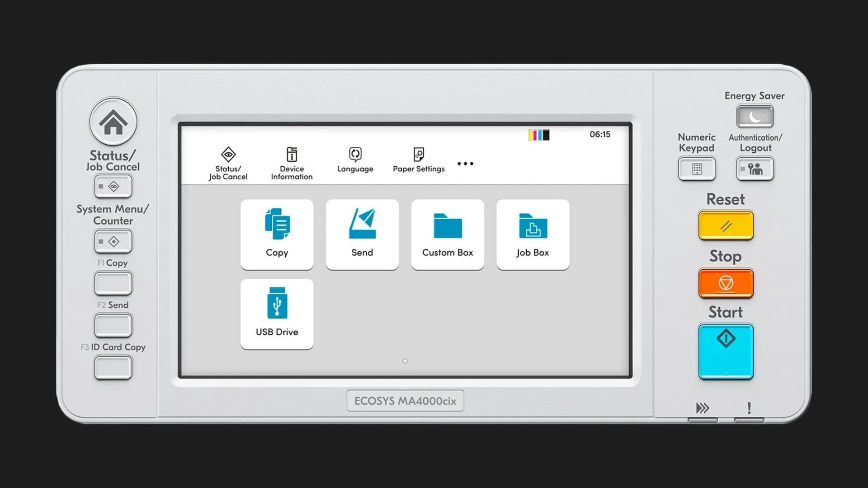Expand more shortcuts via three-dot menu
Viewport: 868px width, 488px height.
465,164
